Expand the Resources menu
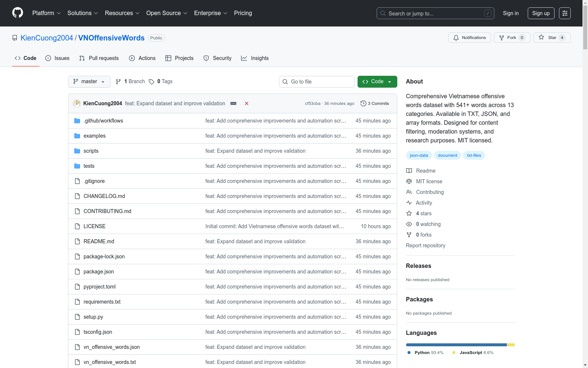 point(122,13)
